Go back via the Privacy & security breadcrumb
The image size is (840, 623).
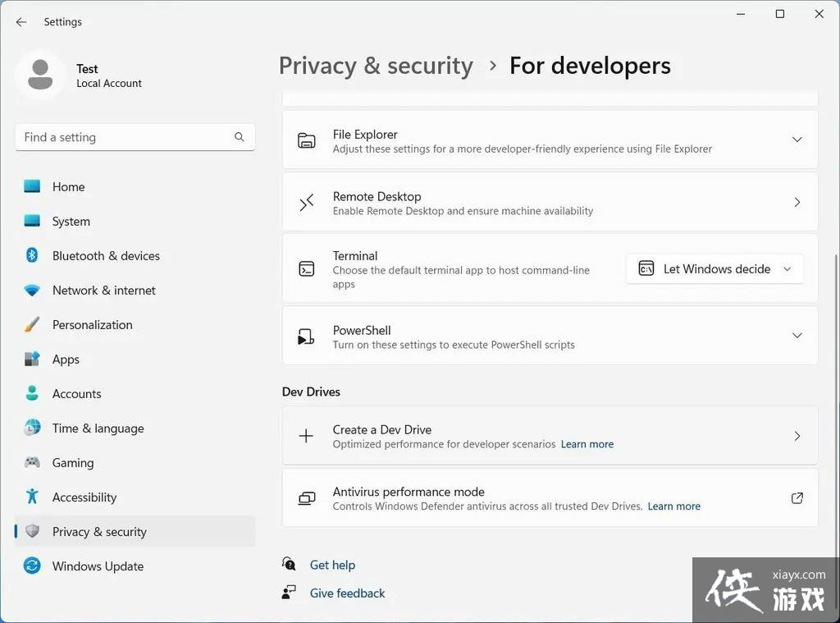376,65
